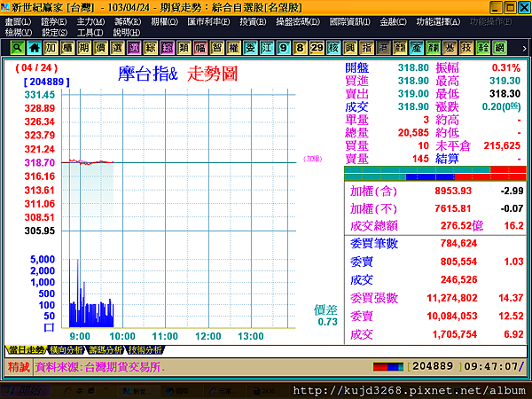The image size is (532, 399).
Task: Click the pixnet album URL link
Action: 409,390
